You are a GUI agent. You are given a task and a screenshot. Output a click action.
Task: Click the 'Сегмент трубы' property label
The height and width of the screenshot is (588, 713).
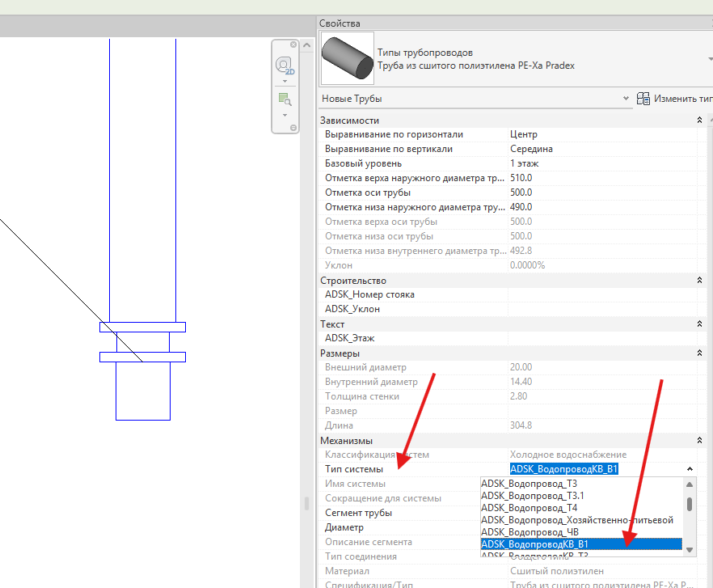point(358,513)
